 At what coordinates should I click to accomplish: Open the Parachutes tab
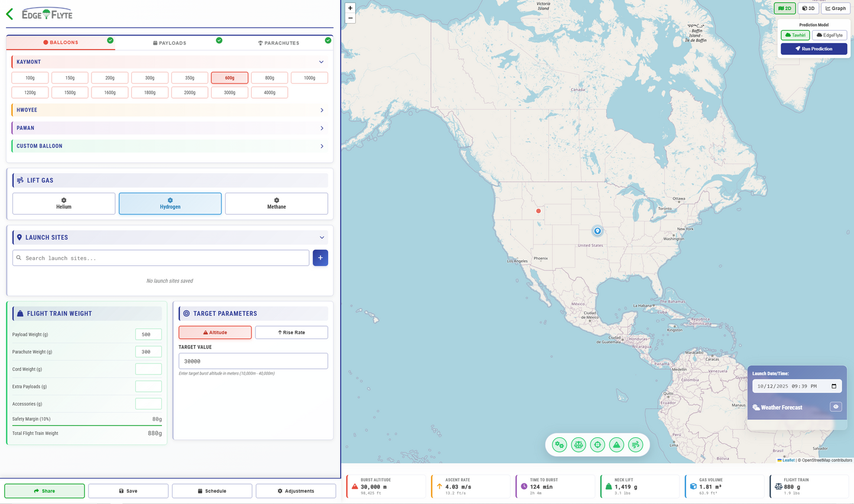click(278, 43)
